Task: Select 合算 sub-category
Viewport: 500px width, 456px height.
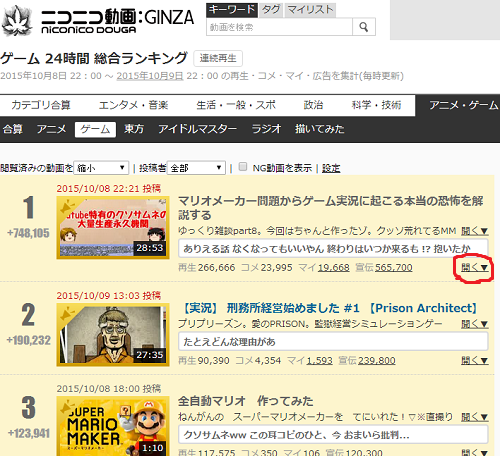Action: coord(13,129)
